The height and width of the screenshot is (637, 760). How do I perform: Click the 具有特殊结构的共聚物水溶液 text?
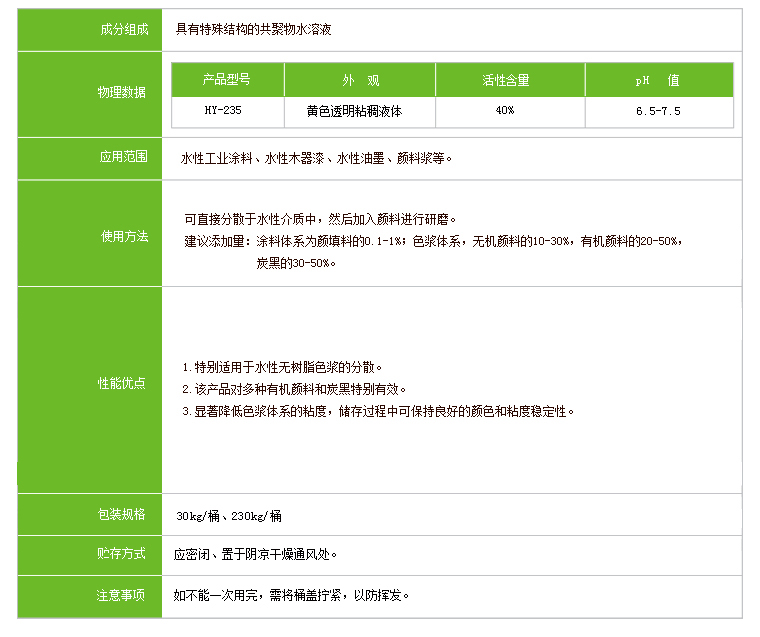click(253, 29)
